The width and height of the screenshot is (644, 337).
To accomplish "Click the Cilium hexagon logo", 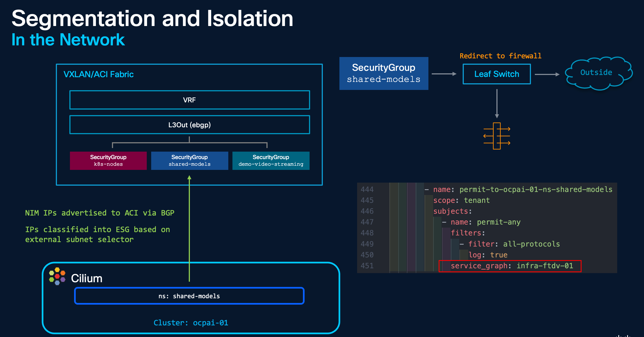I will [57, 276].
